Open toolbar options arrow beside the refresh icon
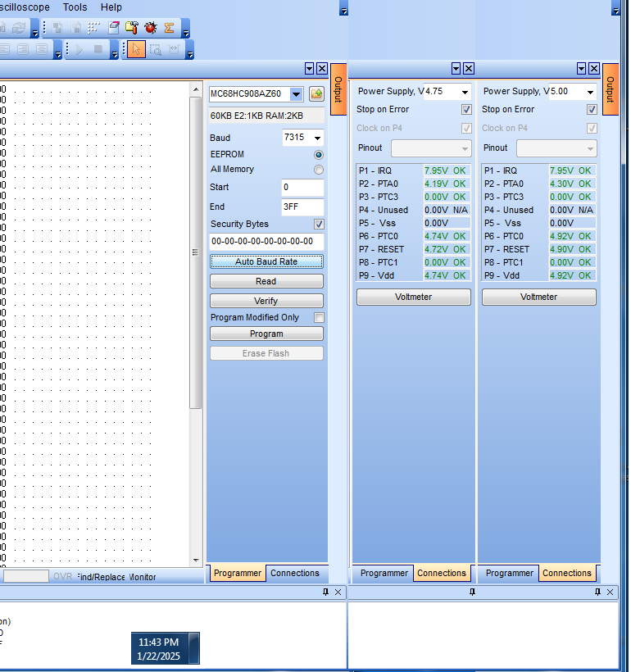This screenshot has height=672, width=631. (34, 29)
